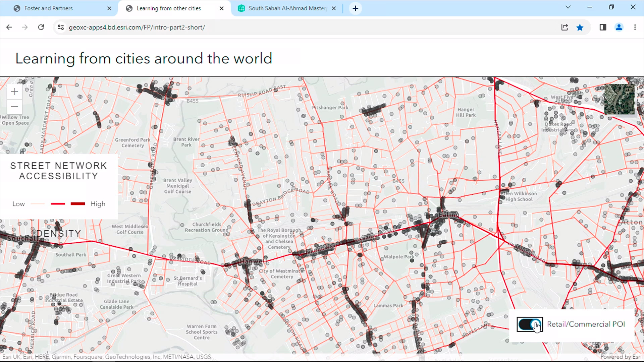
Task: Open the profile avatar menu
Action: tap(619, 27)
